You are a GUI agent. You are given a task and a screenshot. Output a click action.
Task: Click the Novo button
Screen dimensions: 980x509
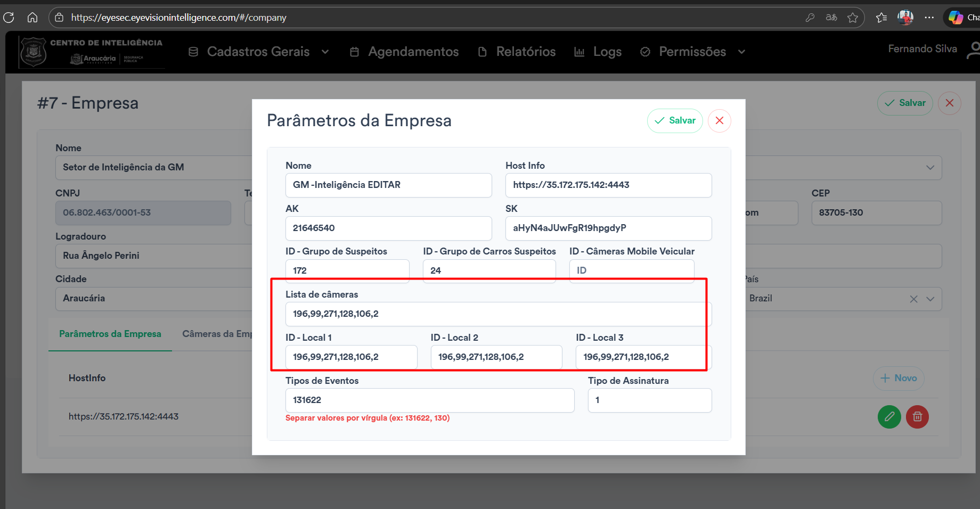tap(899, 378)
